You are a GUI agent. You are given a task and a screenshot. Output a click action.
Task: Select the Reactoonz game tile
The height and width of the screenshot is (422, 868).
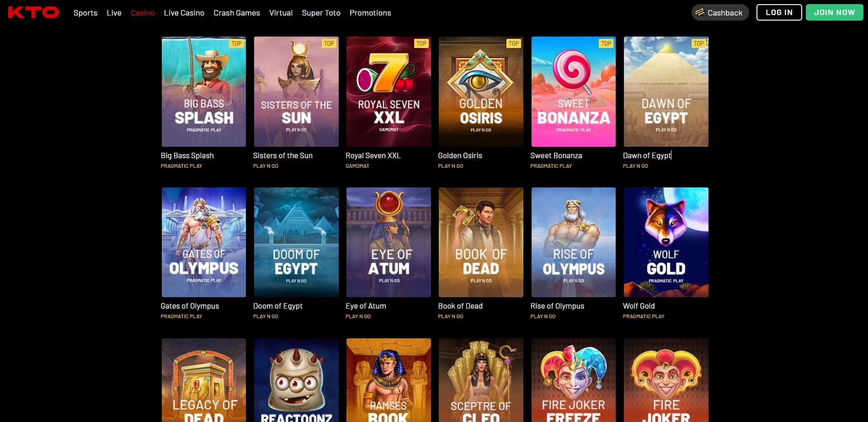[296, 380]
